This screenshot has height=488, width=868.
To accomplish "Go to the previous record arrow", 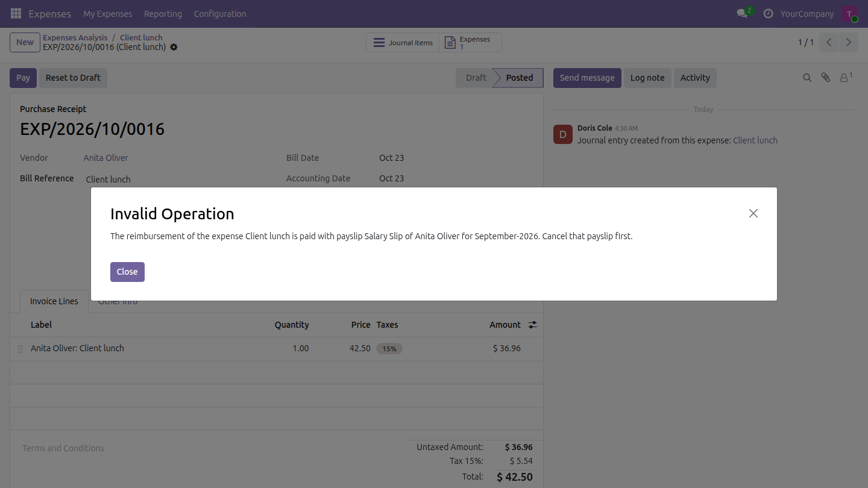I will (x=829, y=42).
